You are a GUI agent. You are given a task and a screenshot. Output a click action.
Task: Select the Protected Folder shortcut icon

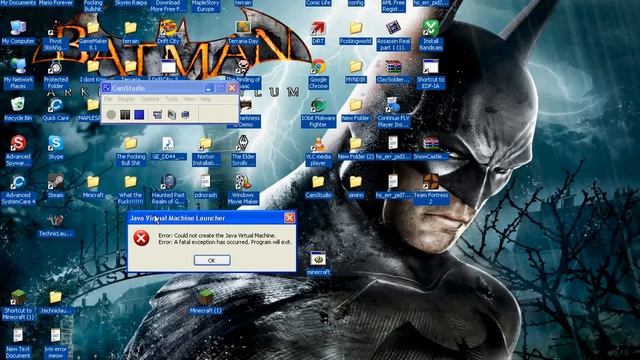(x=56, y=74)
